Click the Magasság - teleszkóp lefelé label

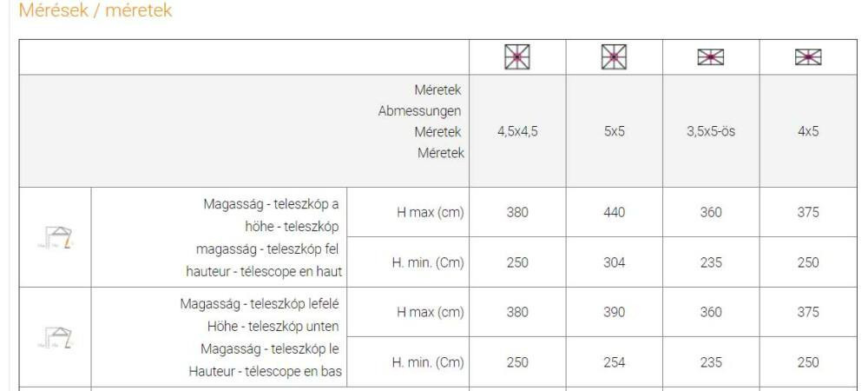click(260, 304)
